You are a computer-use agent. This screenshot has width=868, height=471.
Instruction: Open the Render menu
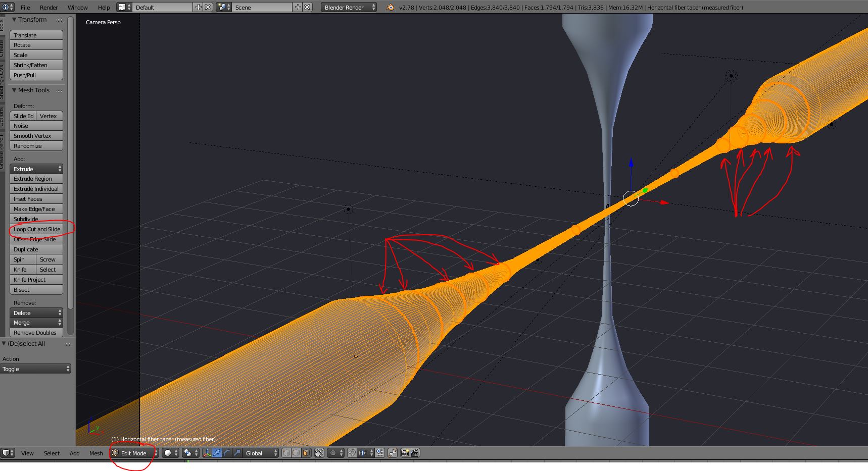tap(49, 8)
